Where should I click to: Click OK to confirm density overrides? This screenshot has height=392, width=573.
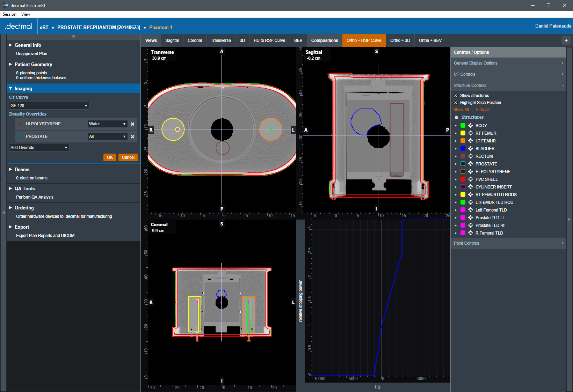110,157
